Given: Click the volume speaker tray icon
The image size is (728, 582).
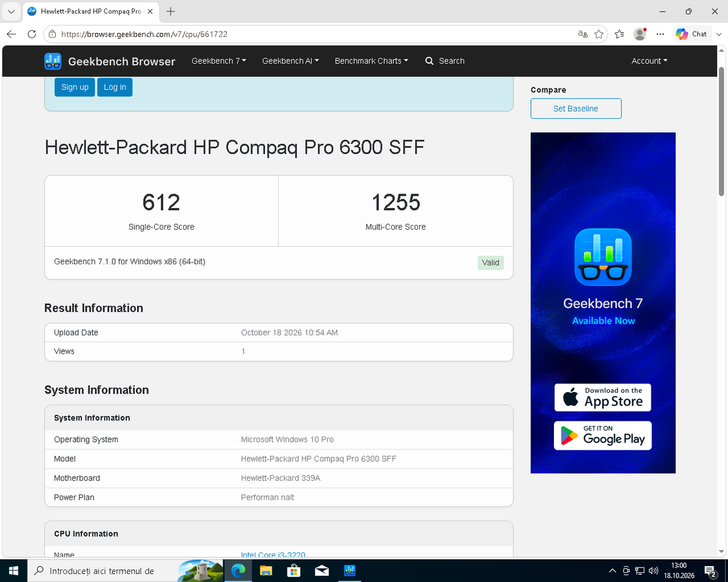Looking at the screenshot, I should [x=653, y=570].
